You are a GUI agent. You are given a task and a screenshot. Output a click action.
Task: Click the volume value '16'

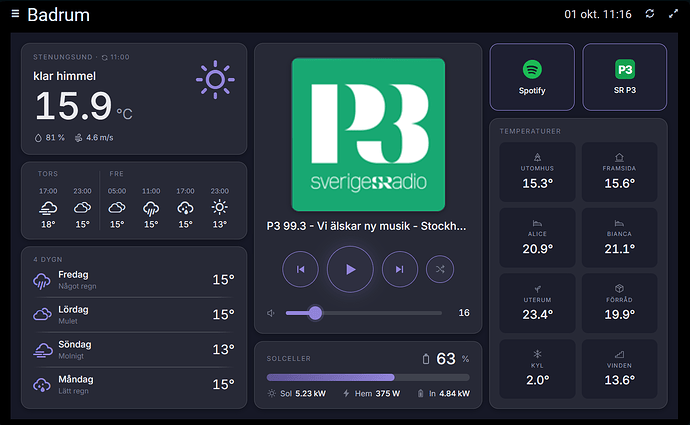[x=464, y=313]
